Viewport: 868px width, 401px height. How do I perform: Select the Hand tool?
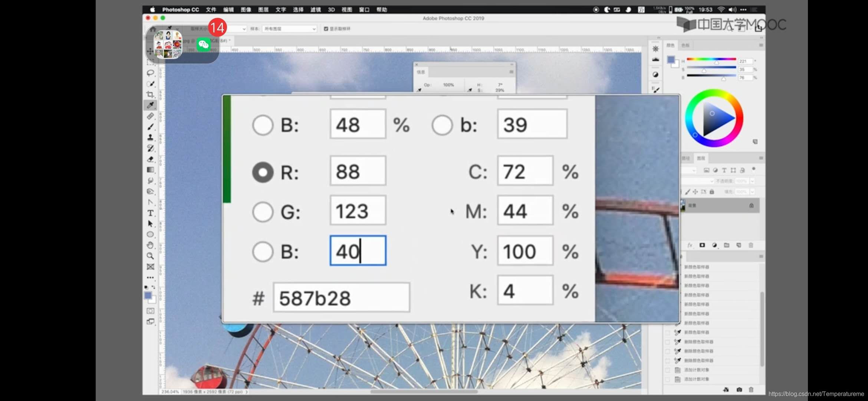[x=150, y=245]
